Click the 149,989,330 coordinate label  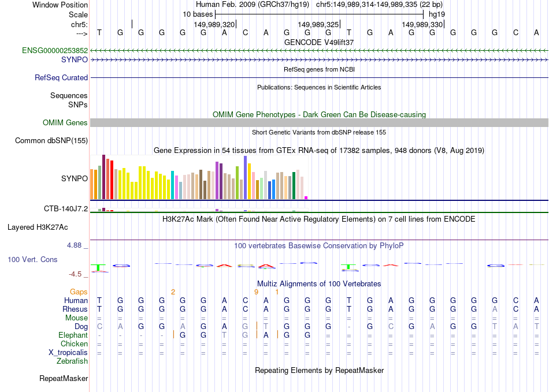point(422,24)
